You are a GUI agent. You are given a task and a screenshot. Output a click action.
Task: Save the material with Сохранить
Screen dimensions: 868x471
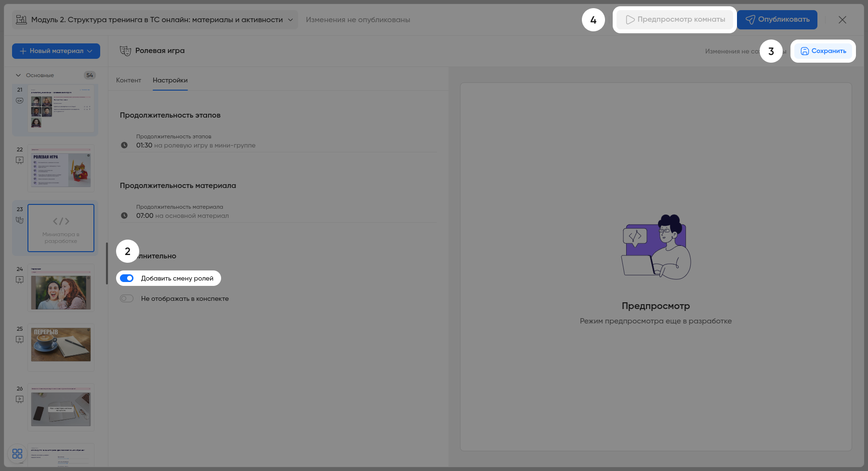[x=823, y=51]
